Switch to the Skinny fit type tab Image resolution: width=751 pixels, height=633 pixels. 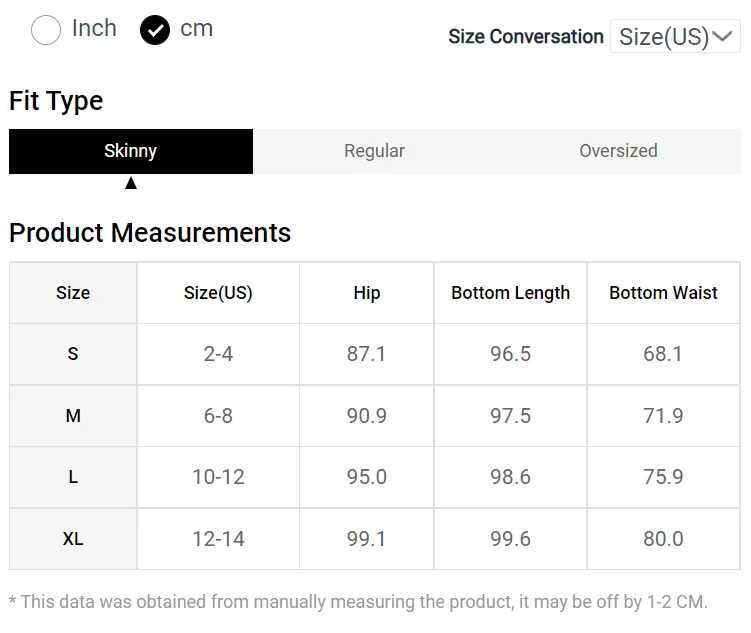(131, 151)
